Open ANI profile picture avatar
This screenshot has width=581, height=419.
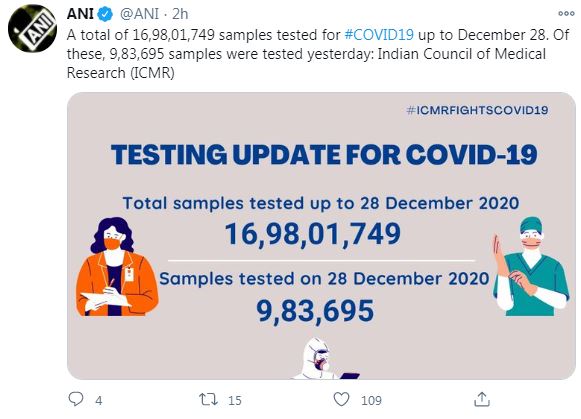coord(32,28)
